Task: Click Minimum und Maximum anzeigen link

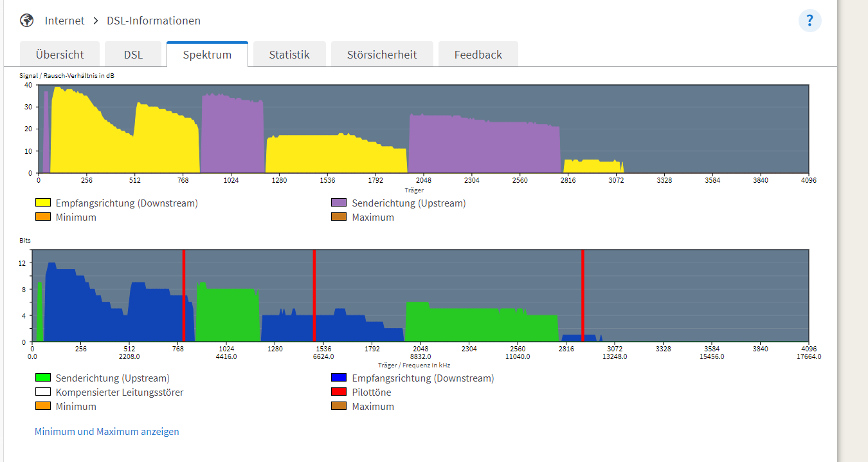Action: (x=107, y=432)
